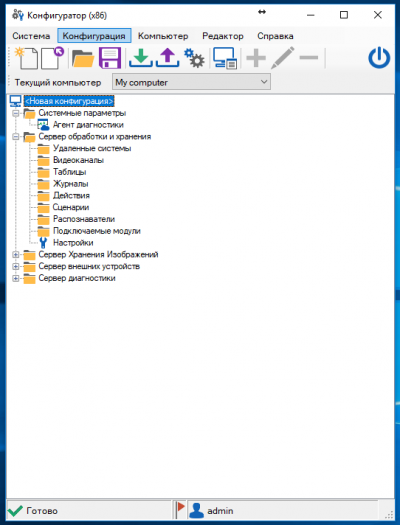Save configuration with purple floppy icon

110,58
